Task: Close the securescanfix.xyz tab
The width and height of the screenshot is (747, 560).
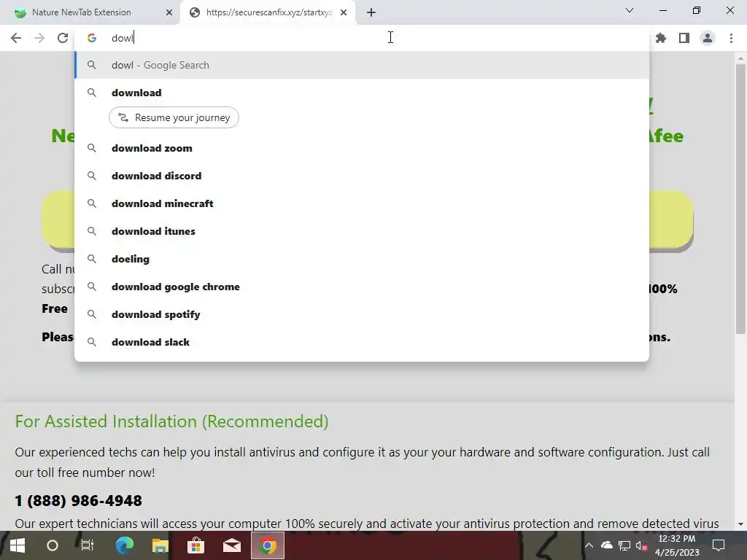Action: (x=344, y=12)
